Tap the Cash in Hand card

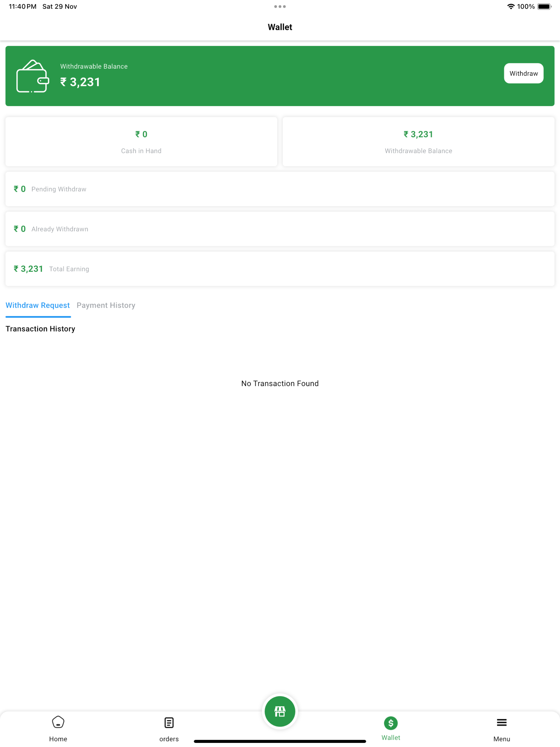[x=141, y=141]
